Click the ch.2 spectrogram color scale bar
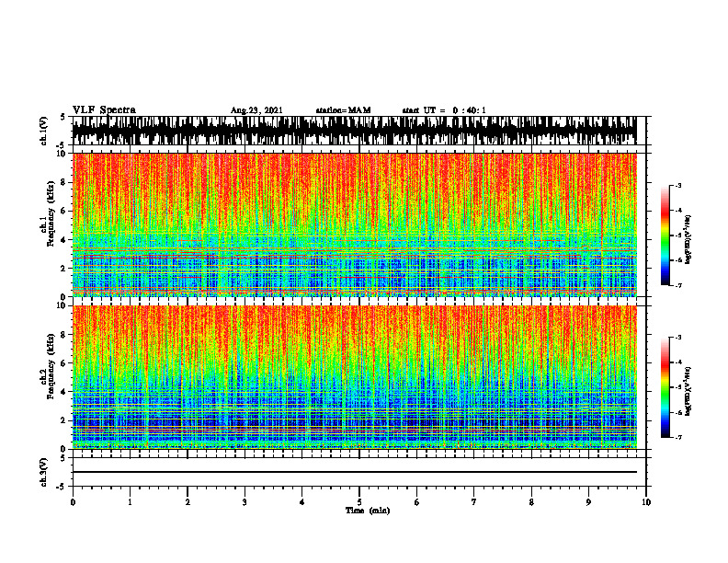This screenshot has height=563, width=728. click(665, 387)
